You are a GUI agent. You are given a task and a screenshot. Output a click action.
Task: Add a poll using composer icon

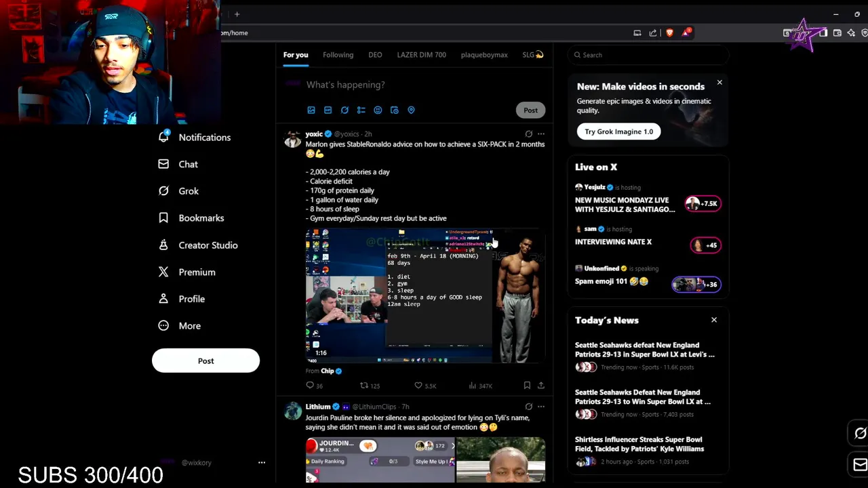point(361,110)
